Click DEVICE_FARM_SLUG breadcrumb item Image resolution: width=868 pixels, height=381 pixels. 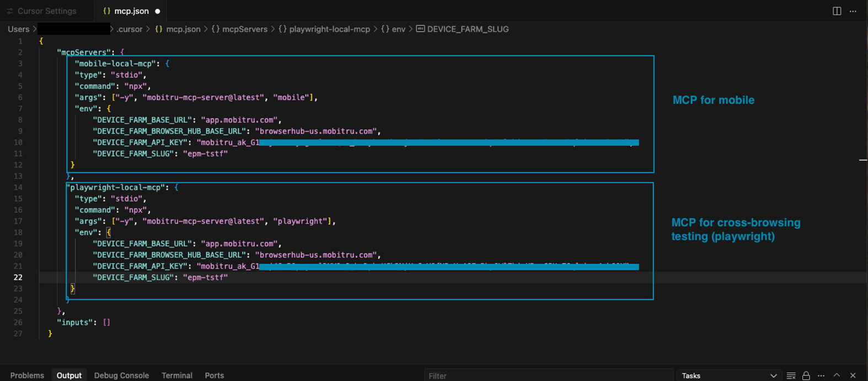[x=467, y=29]
